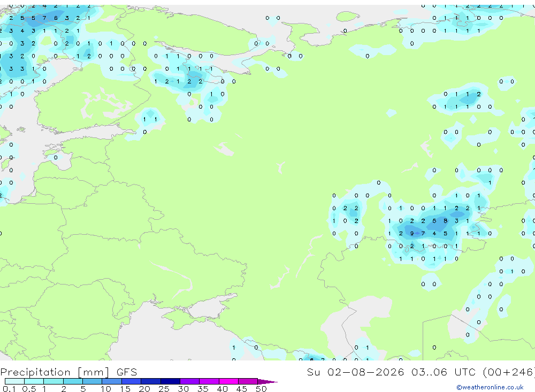This screenshot has width=535, height=392.
Task: Click the '0.5' legend scale label
Action: (29, 389)
